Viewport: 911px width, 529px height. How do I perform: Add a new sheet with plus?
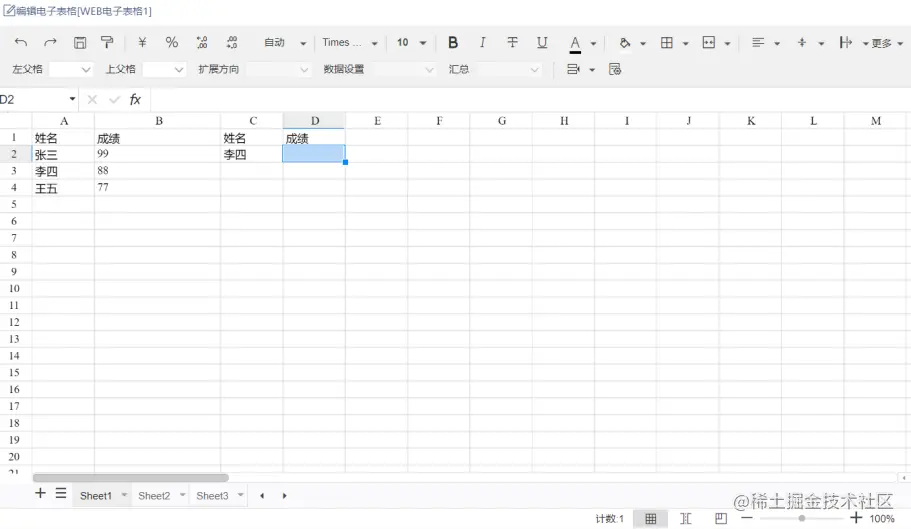[x=40, y=494]
